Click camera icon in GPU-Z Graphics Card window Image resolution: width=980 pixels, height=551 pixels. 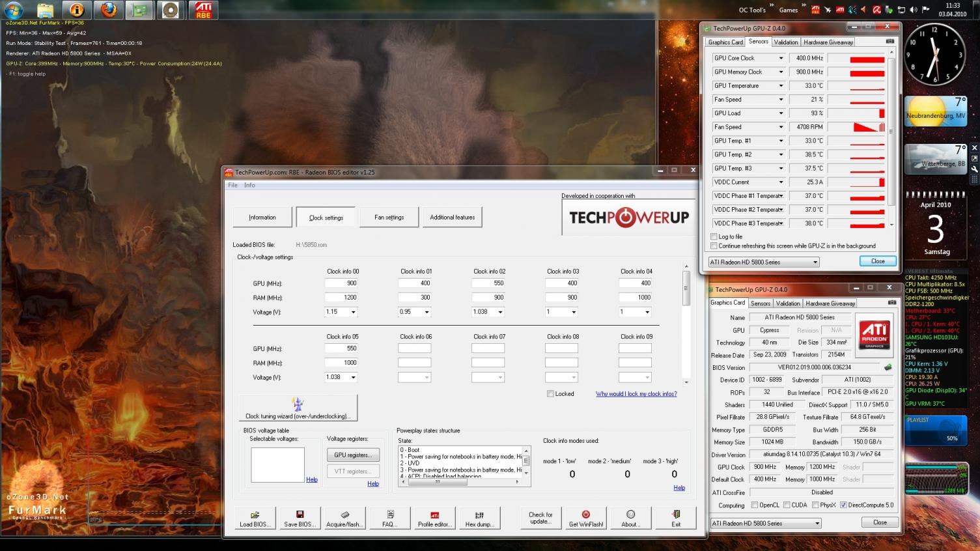point(891,303)
